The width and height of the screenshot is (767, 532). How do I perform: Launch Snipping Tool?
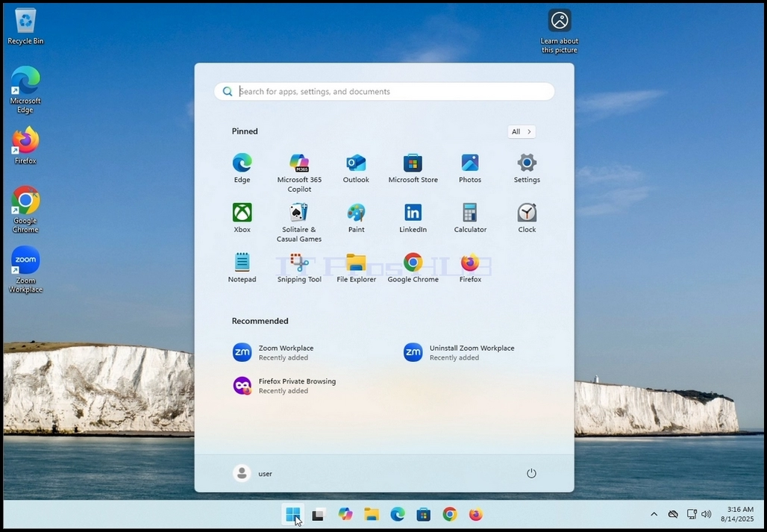click(x=299, y=268)
